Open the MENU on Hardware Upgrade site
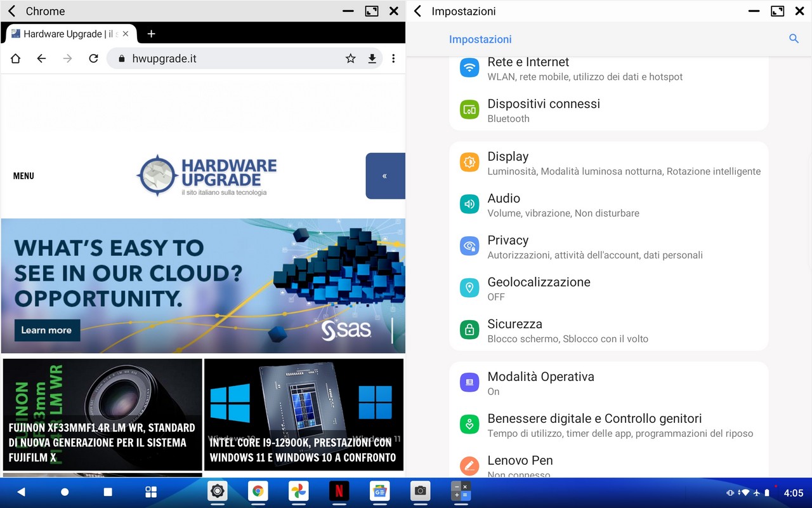The height and width of the screenshot is (508, 812). 23,176
